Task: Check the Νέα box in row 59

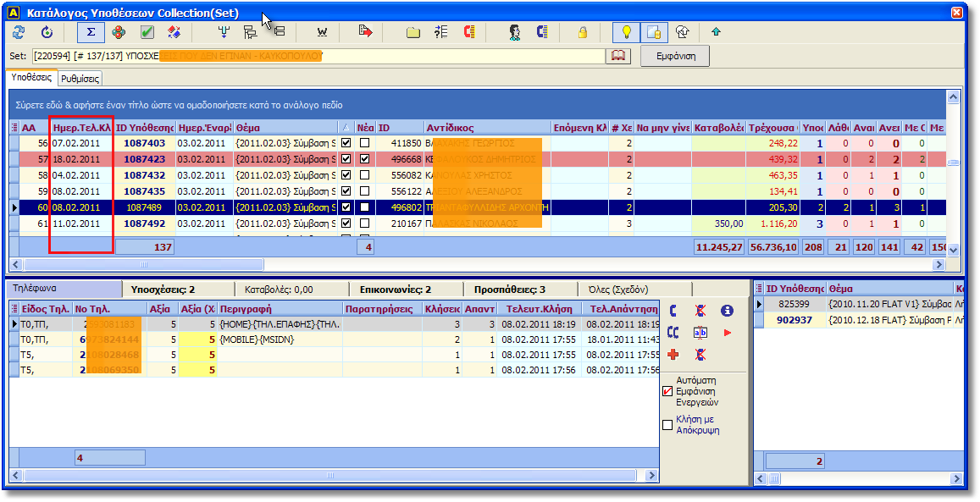Action: click(365, 191)
